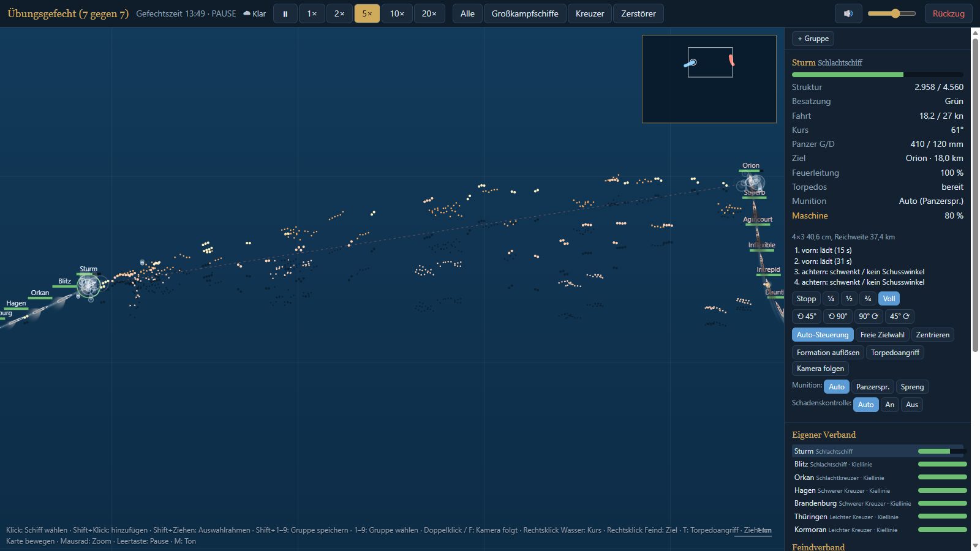This screenshot has width=980, height=551.
Task: Click the minimap overview
Action: point(709,79)
